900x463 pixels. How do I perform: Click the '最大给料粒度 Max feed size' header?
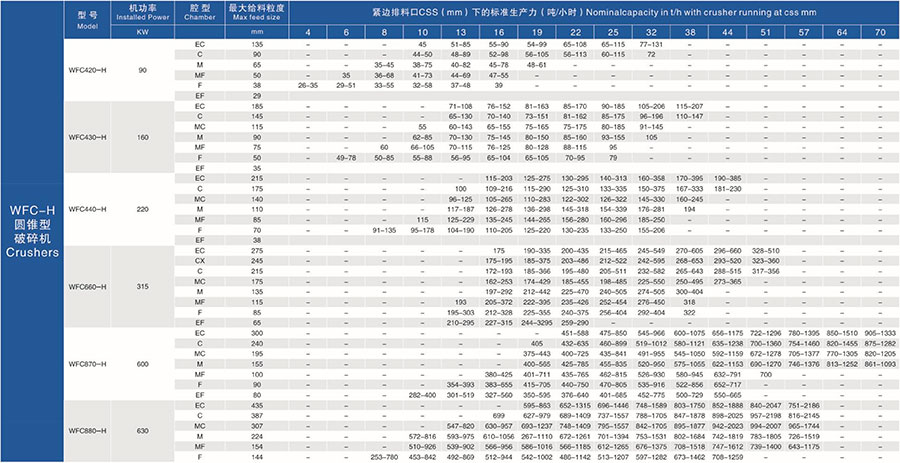[257, 14]
